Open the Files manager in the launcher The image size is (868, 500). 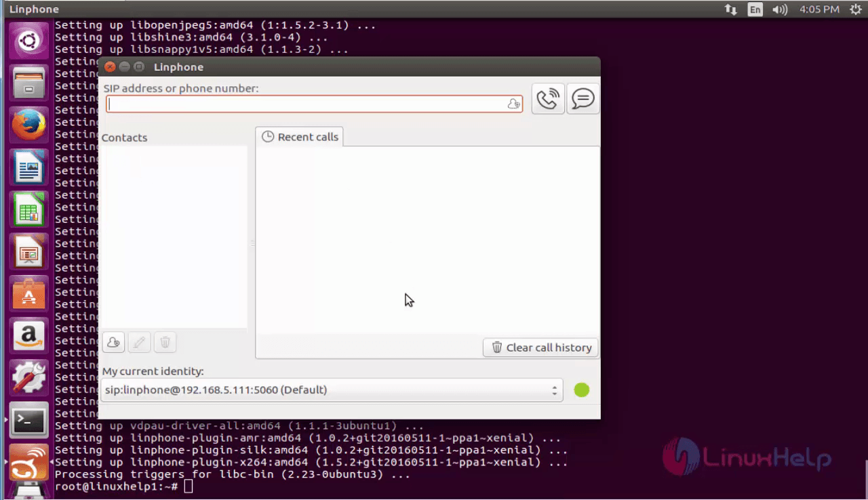28,83
